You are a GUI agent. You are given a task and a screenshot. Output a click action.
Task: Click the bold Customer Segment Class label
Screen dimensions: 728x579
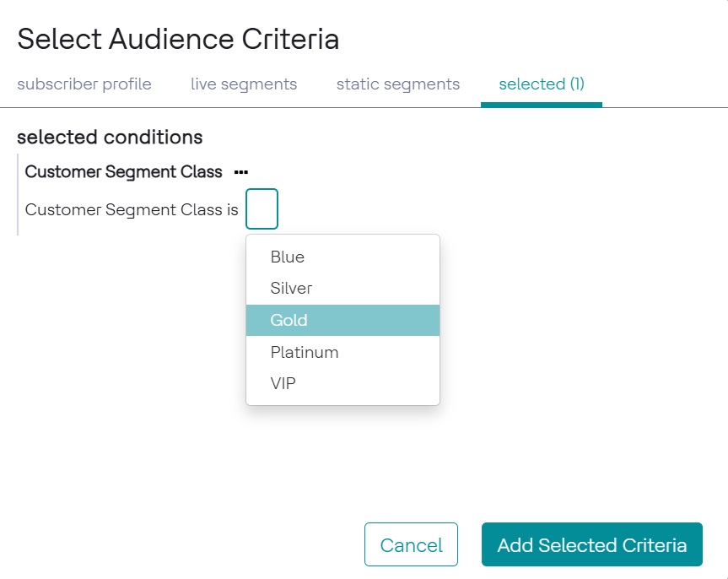pos(123,172)
